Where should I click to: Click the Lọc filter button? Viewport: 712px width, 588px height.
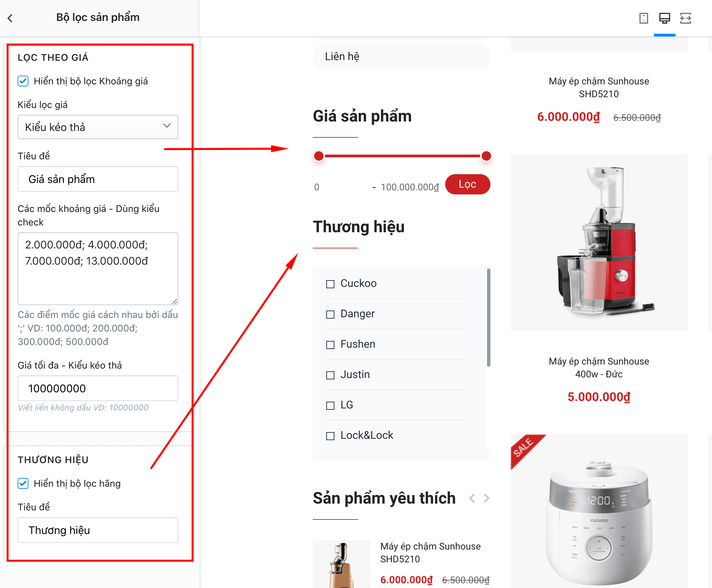(468, 184)
